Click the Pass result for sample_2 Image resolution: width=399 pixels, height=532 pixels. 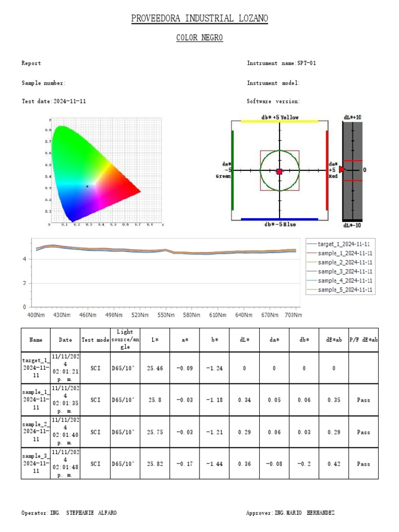363,432
